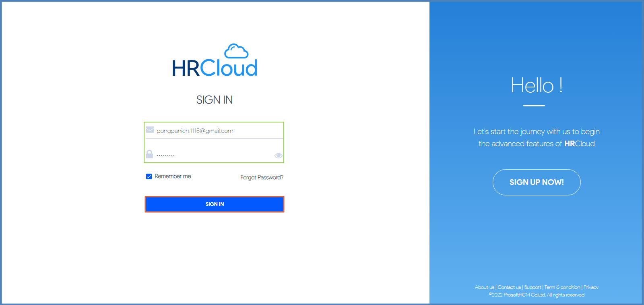Untick the Remember me checkbox

point(149,176)
